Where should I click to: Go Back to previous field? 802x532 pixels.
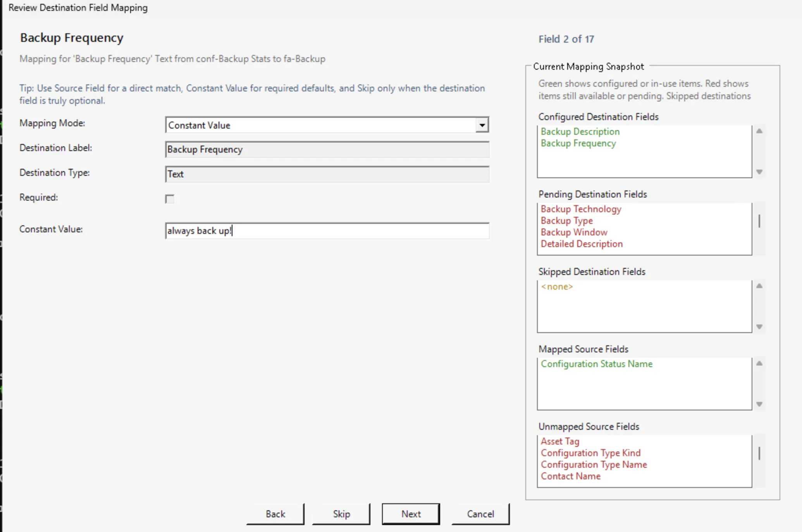click(275, 514)
